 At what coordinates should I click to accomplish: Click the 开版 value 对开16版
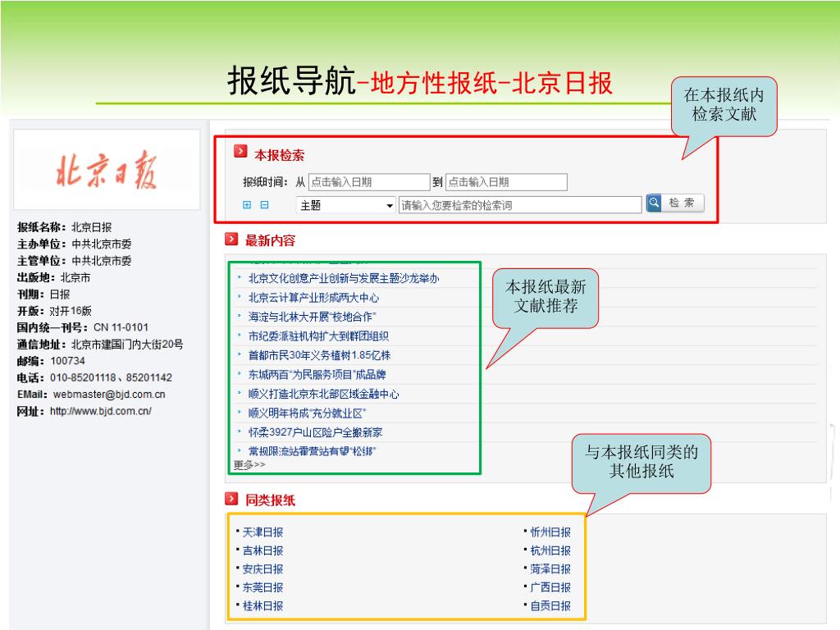coord(71,311)
